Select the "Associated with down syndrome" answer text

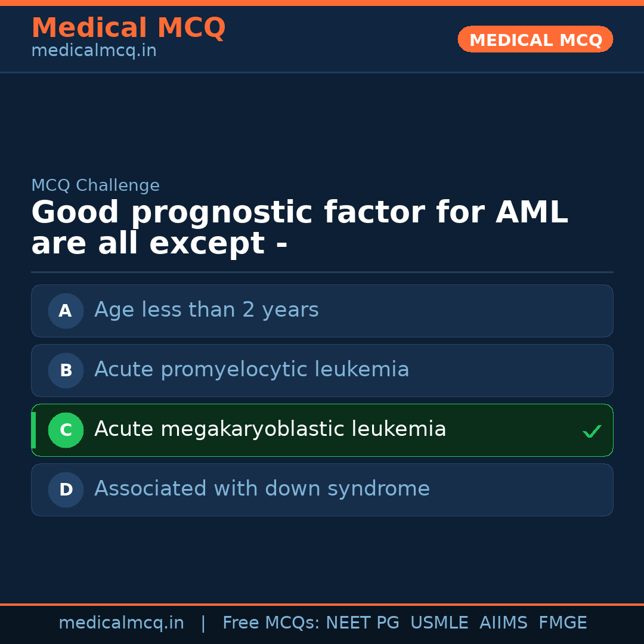(x=262, y=489)
